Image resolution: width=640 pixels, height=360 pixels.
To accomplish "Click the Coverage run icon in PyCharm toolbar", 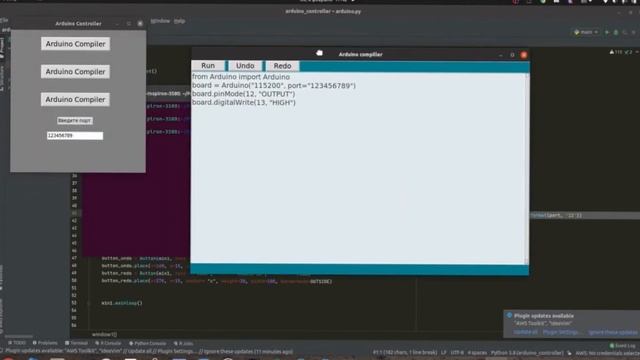I will coord(625,32).
